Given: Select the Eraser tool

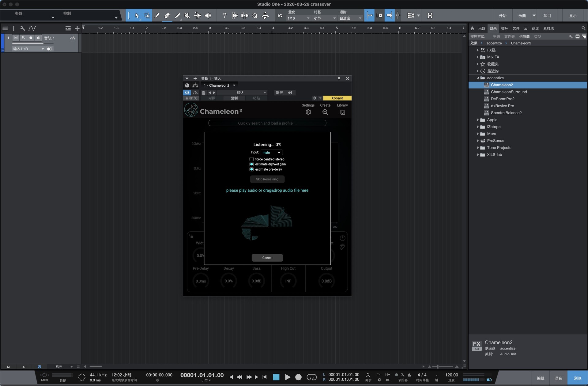Looking at the screenshot, I should point(167,15).
